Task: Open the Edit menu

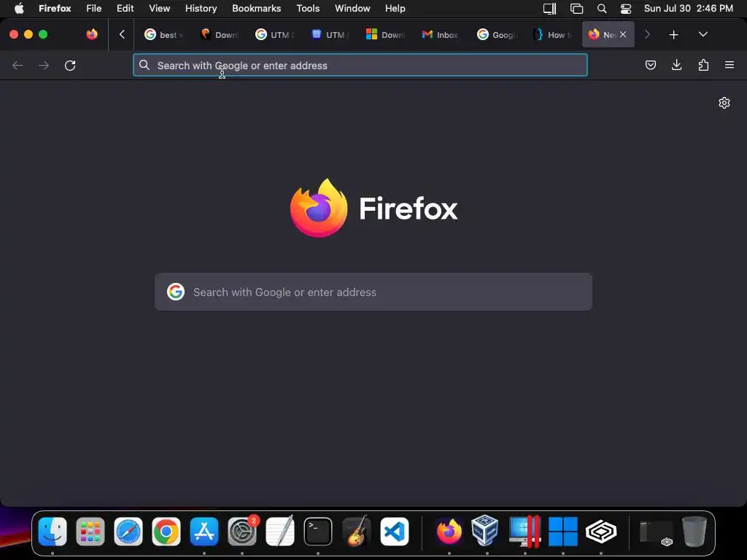Action: click(125, 9)
